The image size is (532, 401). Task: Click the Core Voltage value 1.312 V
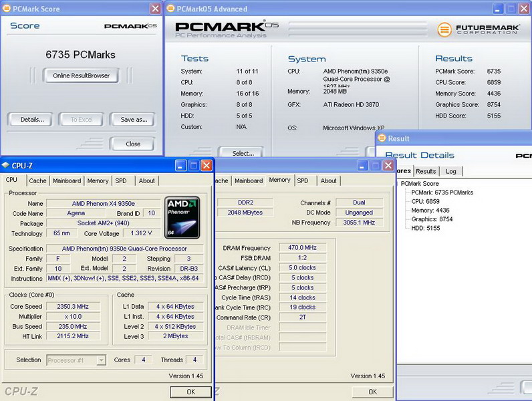coord(141,233)
